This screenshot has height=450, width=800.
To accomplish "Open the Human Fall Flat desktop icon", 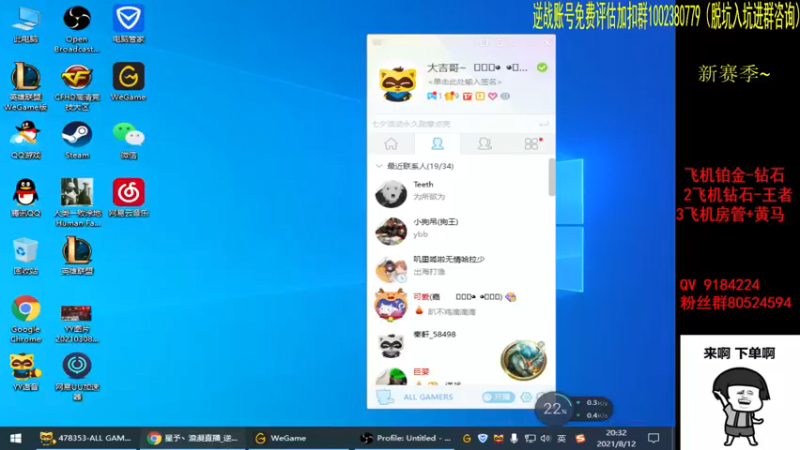I will 77,202.
